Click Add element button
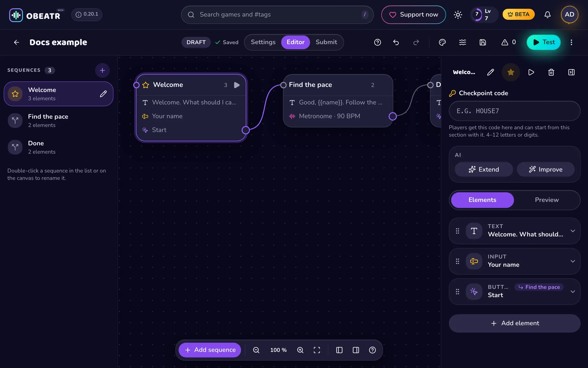 click(515, 323)
